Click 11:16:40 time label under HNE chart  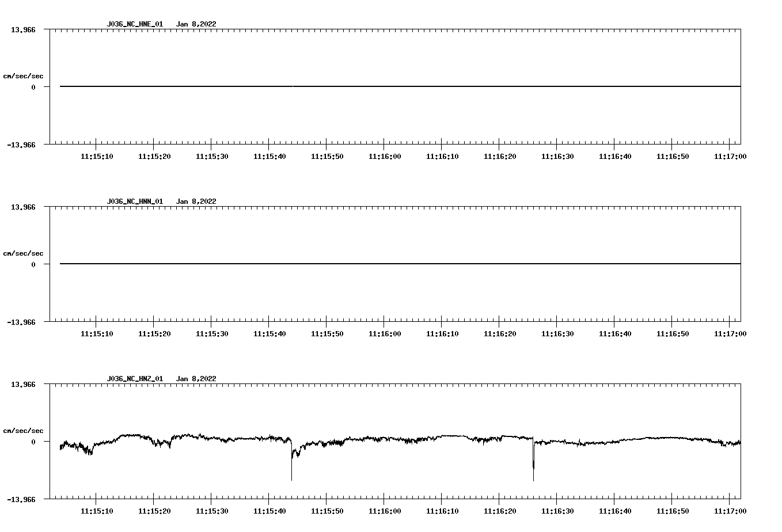[x=615, y=157]
